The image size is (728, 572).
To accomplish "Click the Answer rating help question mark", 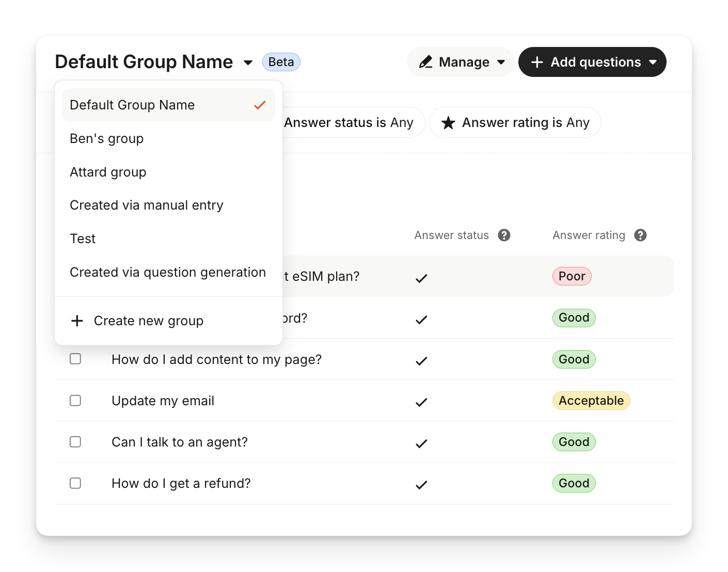I will pyautogui.click(x=640, y=235).
